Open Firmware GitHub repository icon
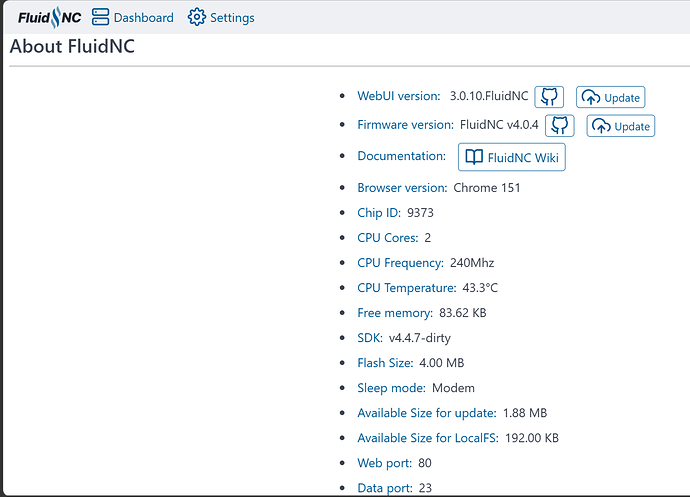 tap(559, 125)
